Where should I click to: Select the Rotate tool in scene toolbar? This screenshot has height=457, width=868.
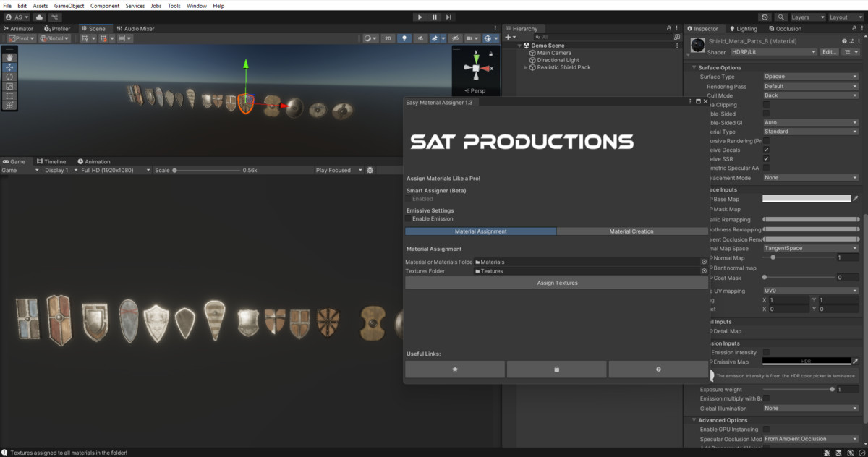[9, 77]
